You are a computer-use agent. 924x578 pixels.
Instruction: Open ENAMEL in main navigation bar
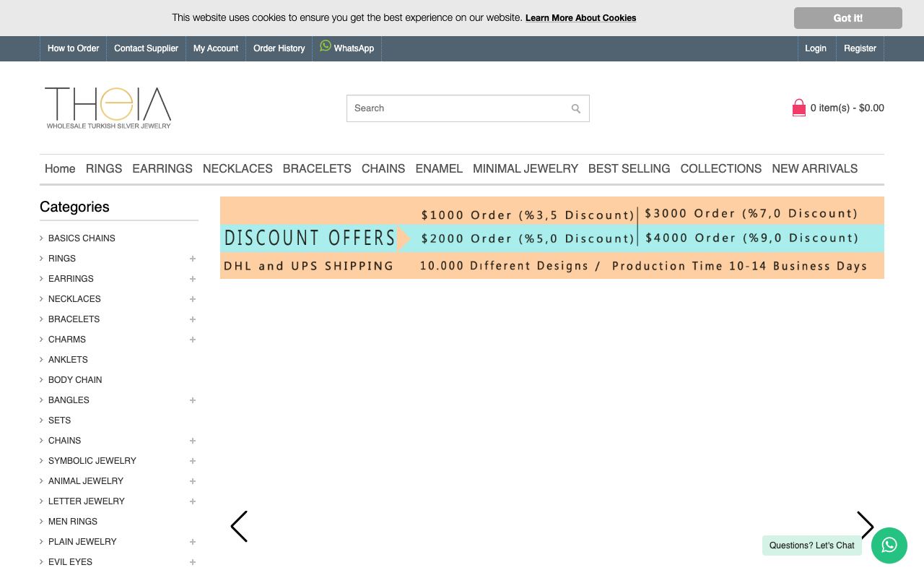tap(439, 168)
